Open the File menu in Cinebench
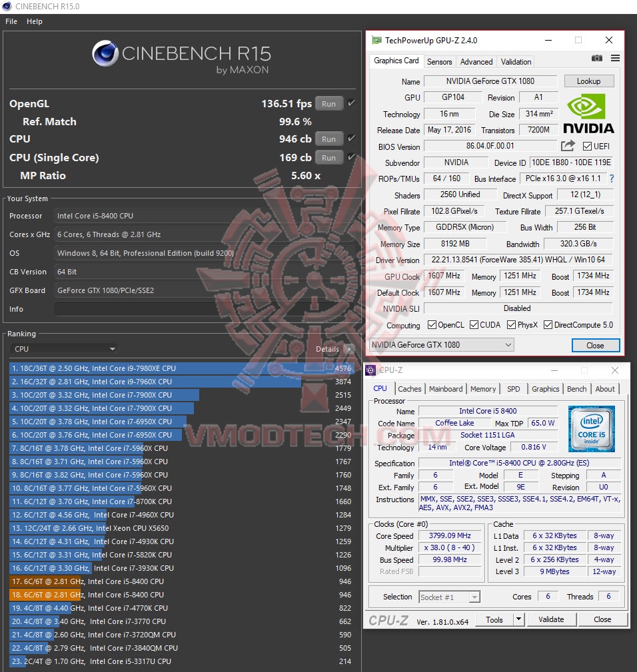The image size is (637, 672). coord(11,21)
